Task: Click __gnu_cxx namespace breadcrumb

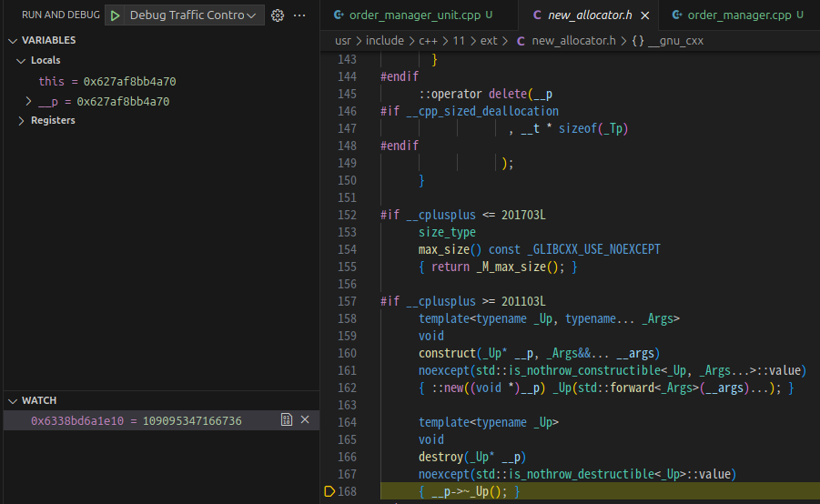Action: [x=675, y=41]
